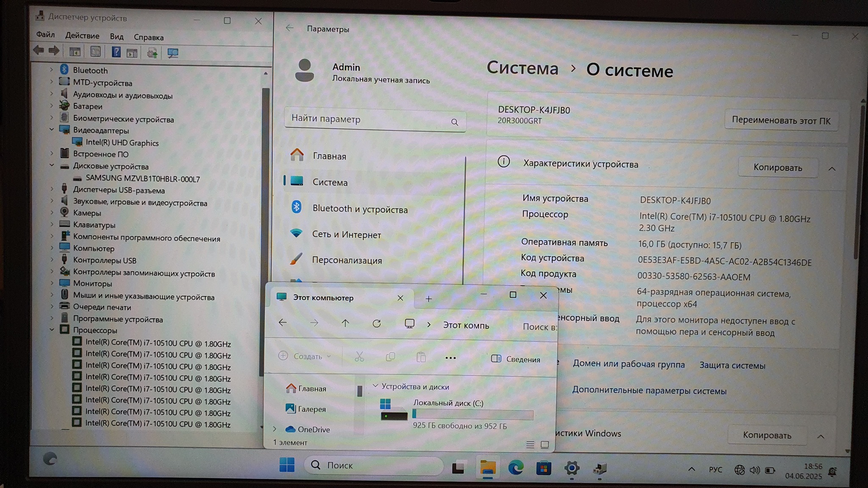Image resolution: width=868 pixels, height=488 pixels.
Task: Expand OneDrive in Explorer sidebar
Action: (x=275, y=429)
